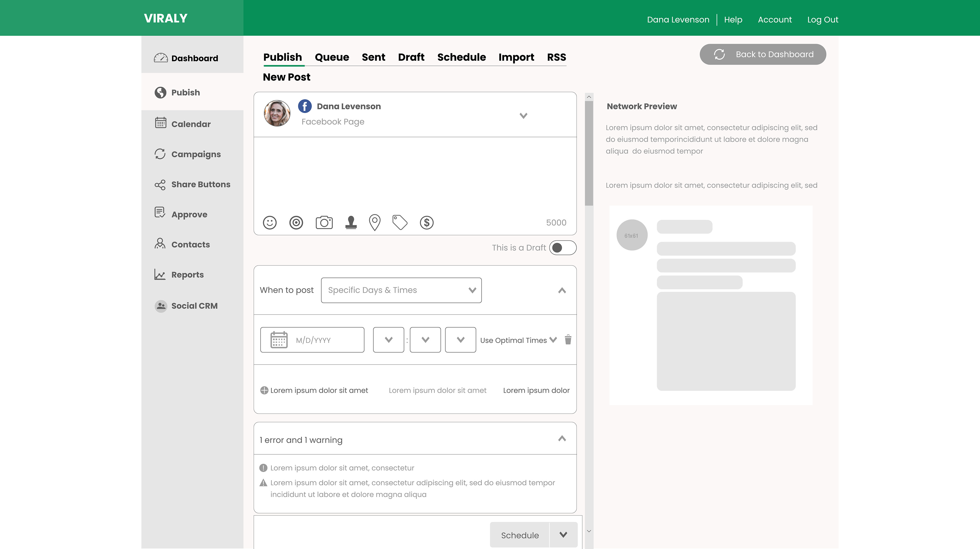The width and height of the screenshot is (980, 549).
Task: Click the Approve checklist icon
Action: (x=160, y=213)
